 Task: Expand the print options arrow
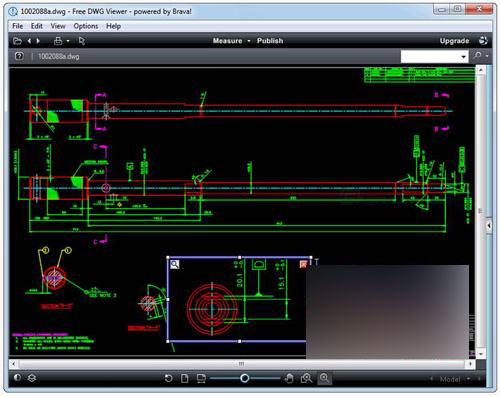(68, 41)
